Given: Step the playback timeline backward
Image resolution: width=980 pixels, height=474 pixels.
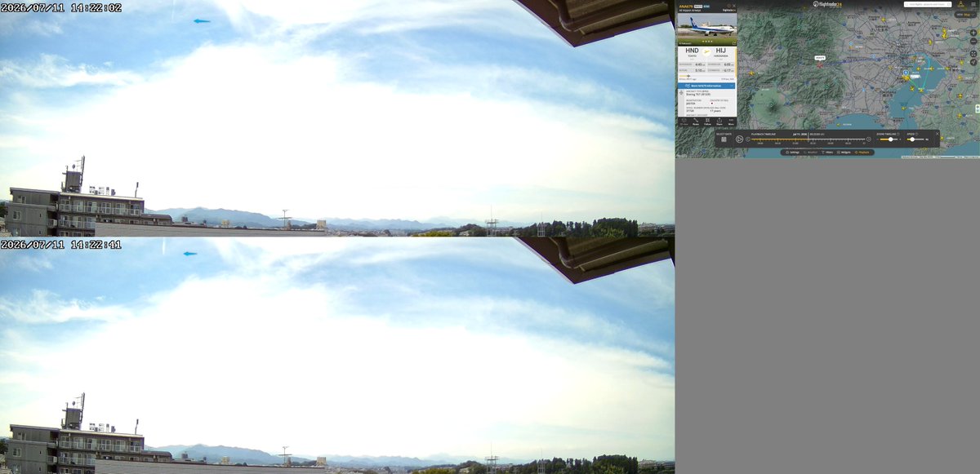Looking at the screenshot, I should click(747, 140).
